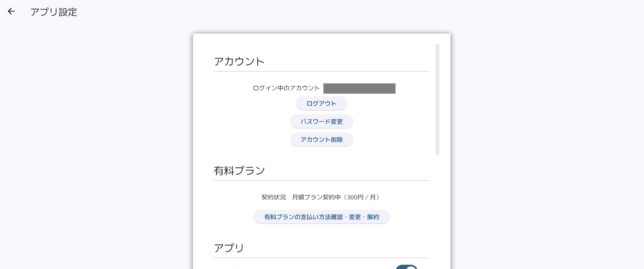
Task: Select the アカウント section heading
Action: click(x=239, y=62)
